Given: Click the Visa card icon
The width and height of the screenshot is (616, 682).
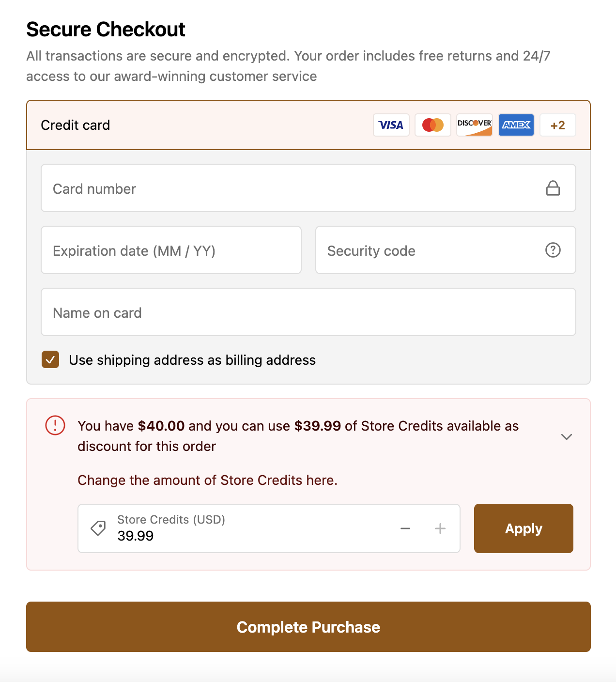Looking at the screenshot, I should coord(391,124).
